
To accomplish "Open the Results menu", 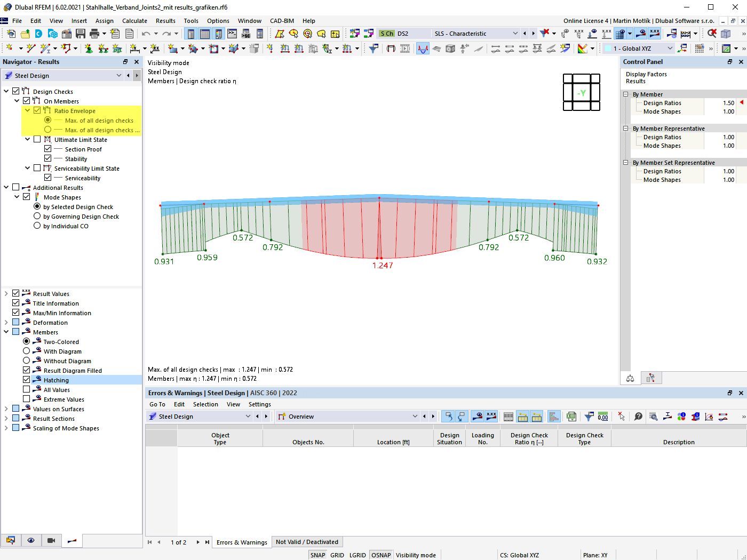I will click(165, 21).
